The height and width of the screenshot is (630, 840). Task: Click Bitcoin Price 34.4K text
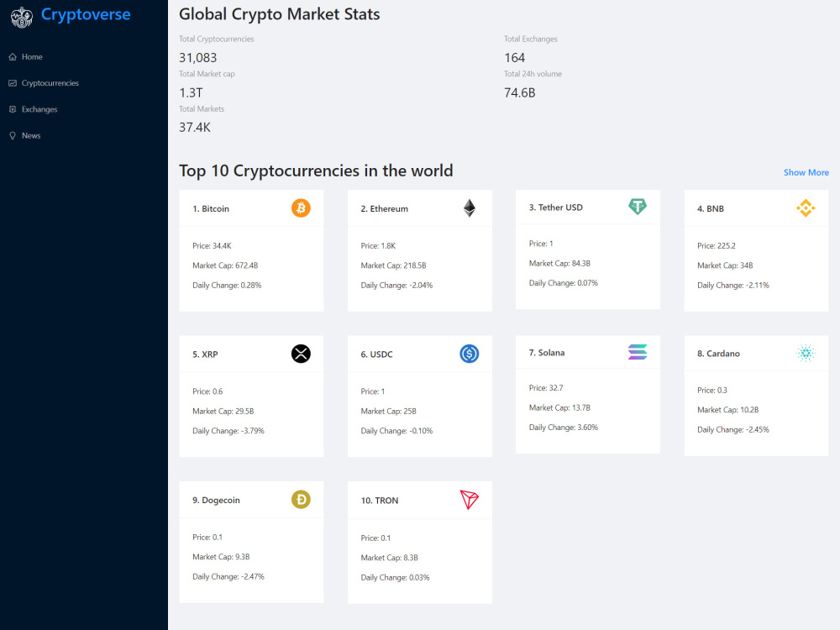[212, 246]
